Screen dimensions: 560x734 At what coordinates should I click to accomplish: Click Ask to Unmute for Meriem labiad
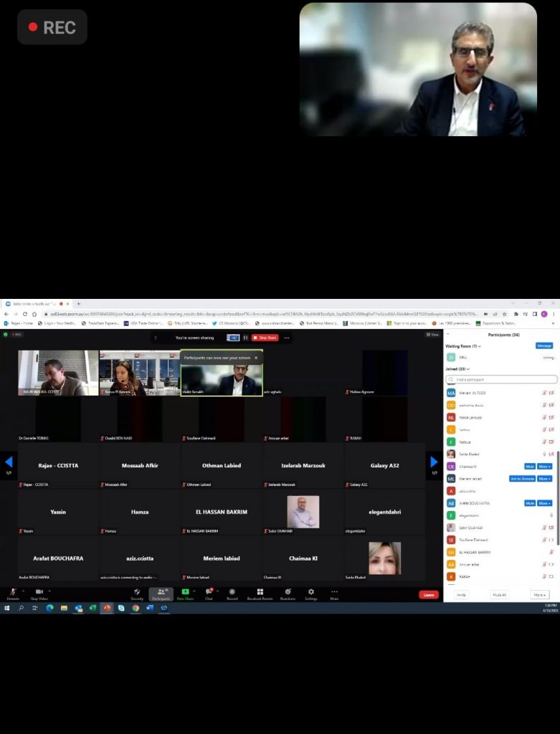(x=522, y=478)
